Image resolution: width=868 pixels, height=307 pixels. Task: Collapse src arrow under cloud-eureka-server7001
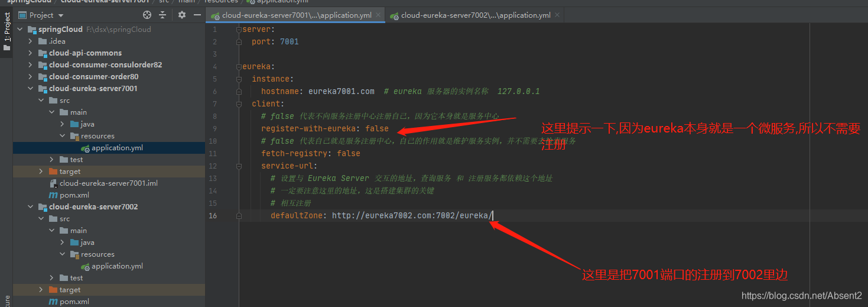point(41,100)
